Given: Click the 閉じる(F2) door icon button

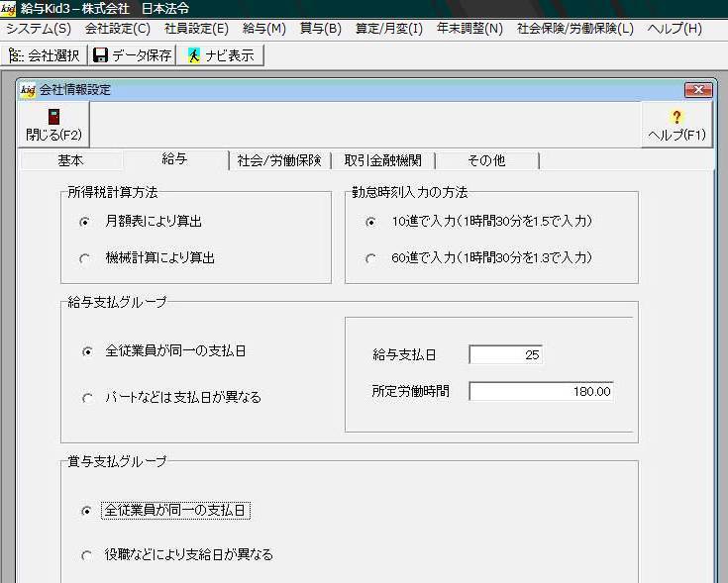Looking at the screenshot, I should click(53, 125).
